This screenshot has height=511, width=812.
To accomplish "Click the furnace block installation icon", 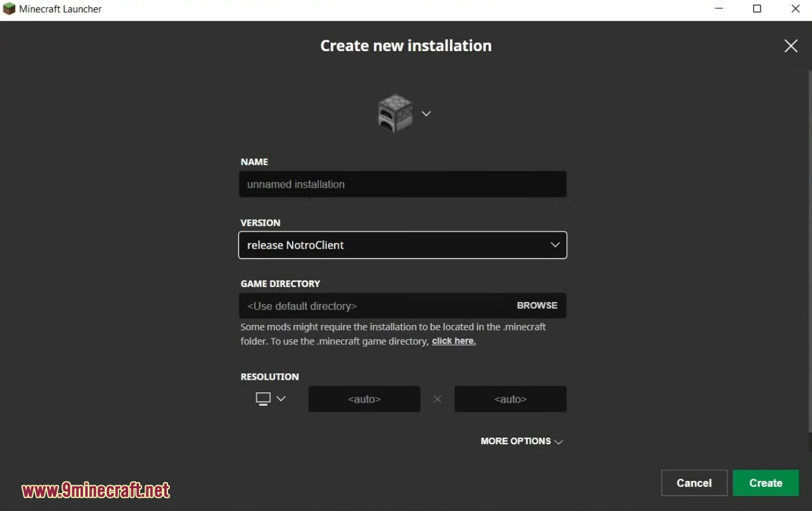I will [x=395, y=113].
